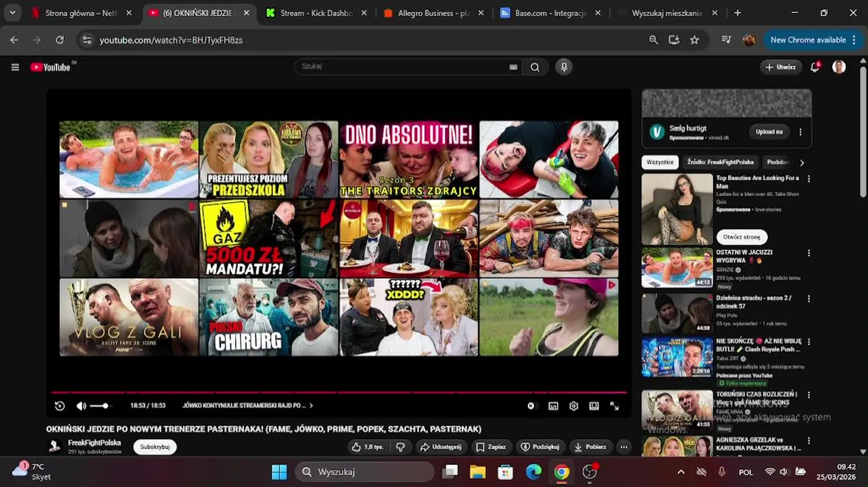Viewport: 868px width, 487px height.
Task: Share the video via Udostępnij
Action: pyautogui.click(x=441, y=447)
